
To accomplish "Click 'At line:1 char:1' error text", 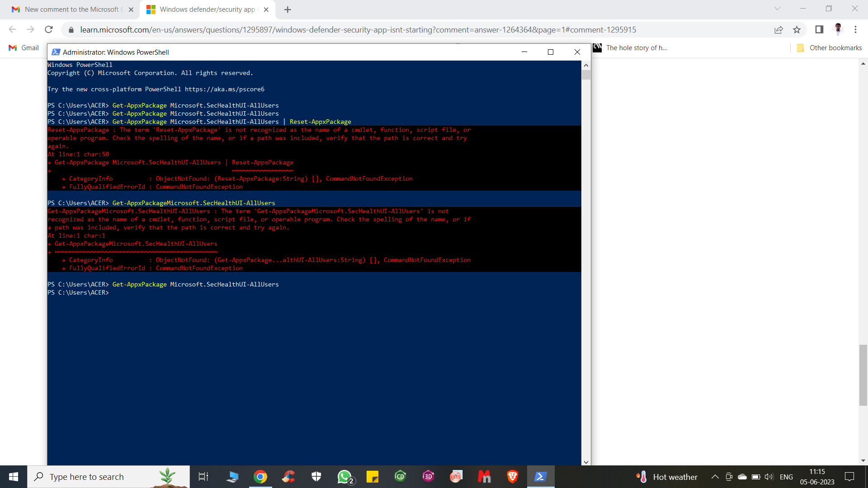I will (x=76, y=236).
